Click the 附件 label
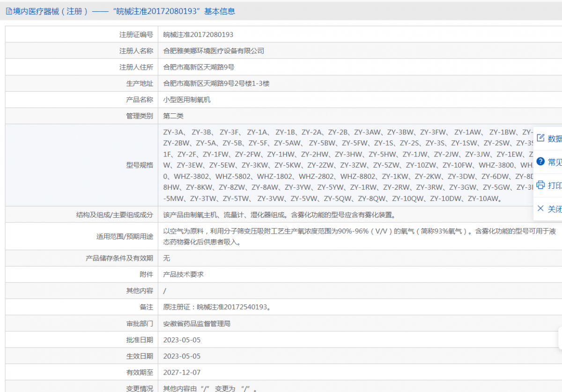This screenshot has width=562, height=392. click(x=146, y=274)
